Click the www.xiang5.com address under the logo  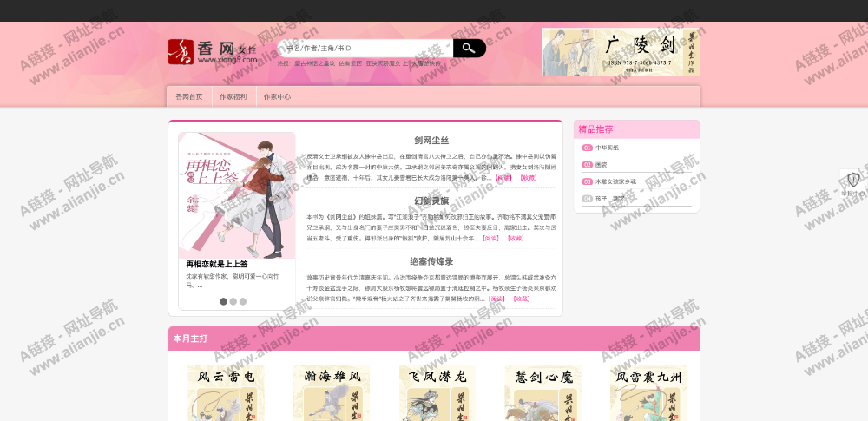pos(227,60)
